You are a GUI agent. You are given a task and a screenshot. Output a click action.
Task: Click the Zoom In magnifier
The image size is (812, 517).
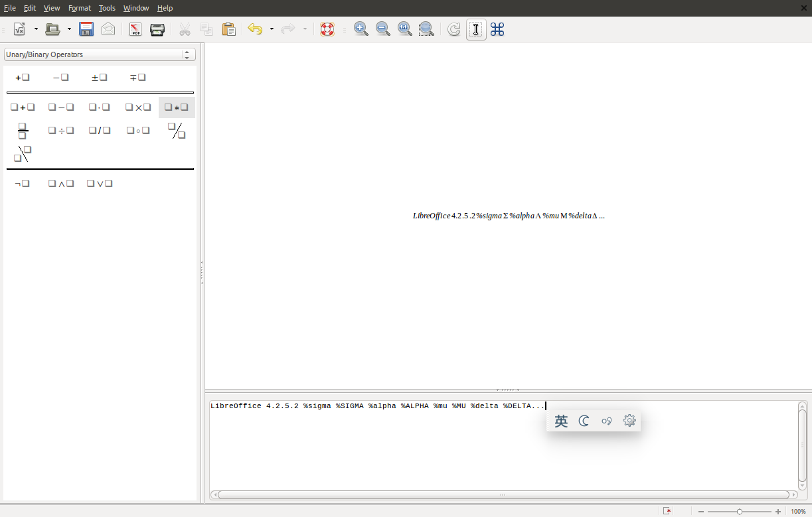point(361,29)
